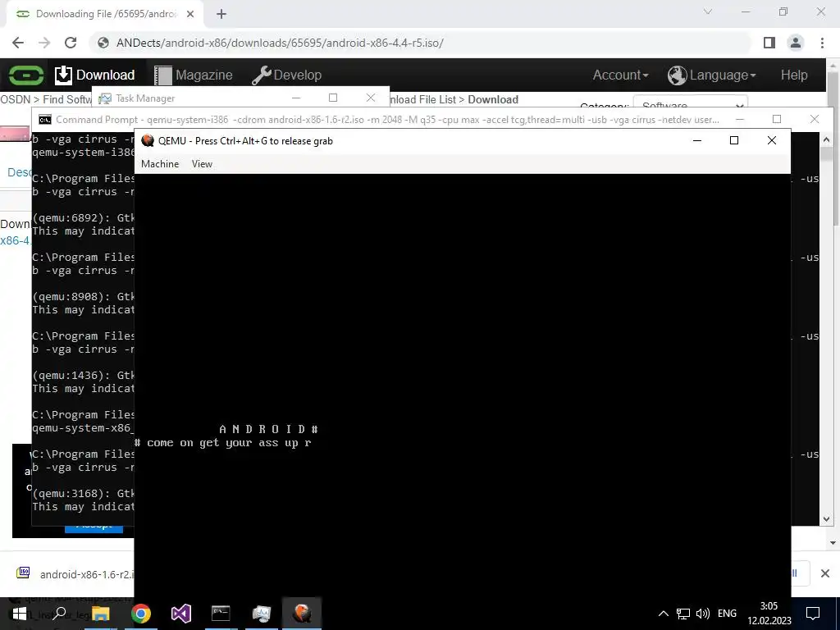This screenshot has height=630, width=840.
Task: Open Chrome from the taskbar
Action: pyautogui.click(x=141, y=614)
